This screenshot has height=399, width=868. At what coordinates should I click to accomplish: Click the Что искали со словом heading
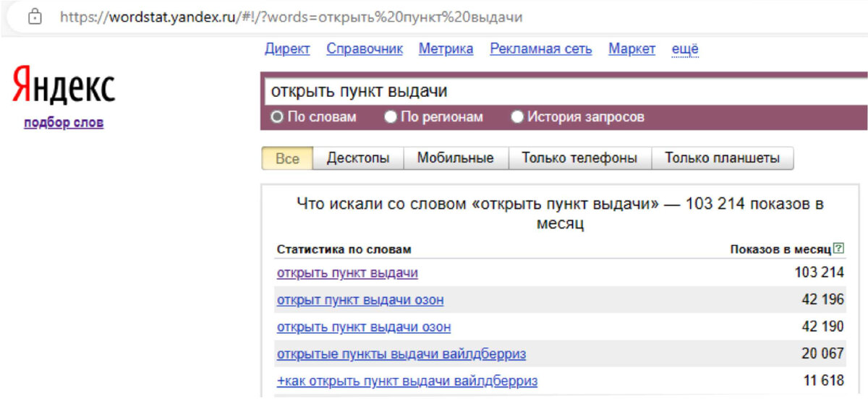(x=561, y=214)
